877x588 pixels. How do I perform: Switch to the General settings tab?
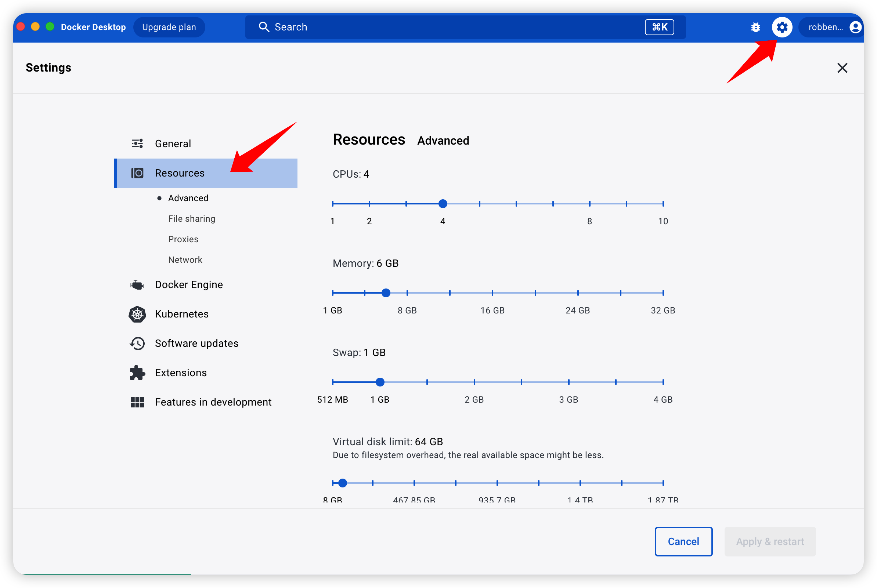[173, 144]
